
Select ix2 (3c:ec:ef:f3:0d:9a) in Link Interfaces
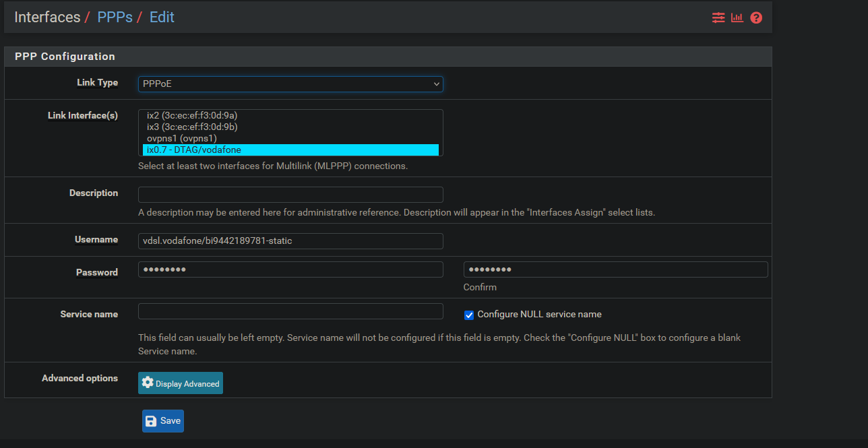[192, 116]
